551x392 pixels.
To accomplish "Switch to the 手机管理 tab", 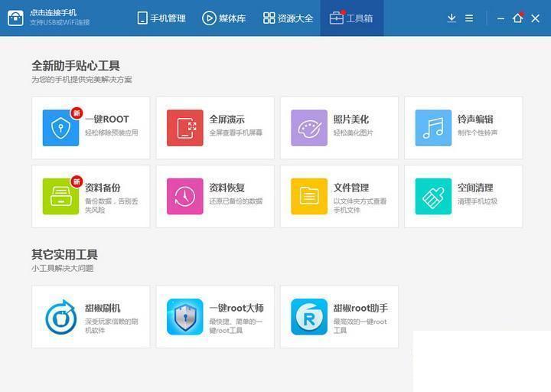I will click(x=161, y=18).
